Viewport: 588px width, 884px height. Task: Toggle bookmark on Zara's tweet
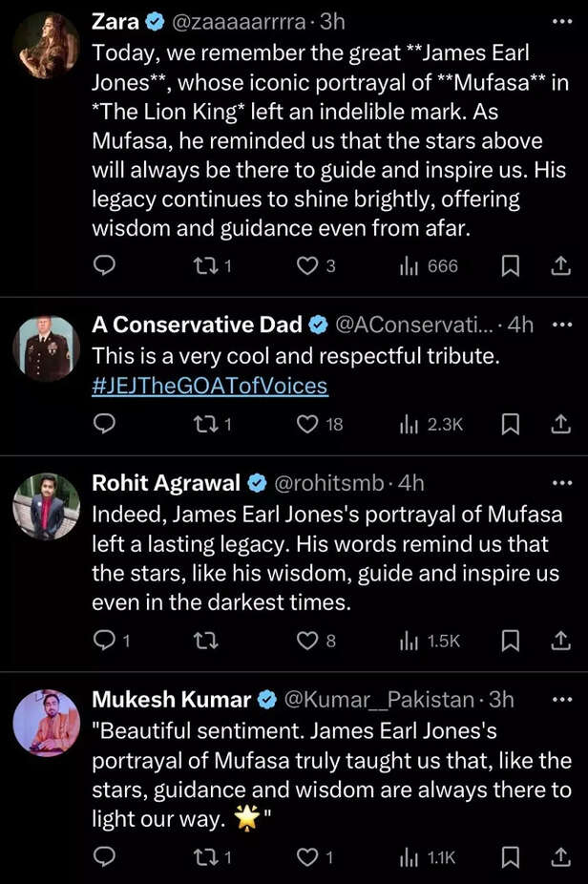click(x=512, y=266)
